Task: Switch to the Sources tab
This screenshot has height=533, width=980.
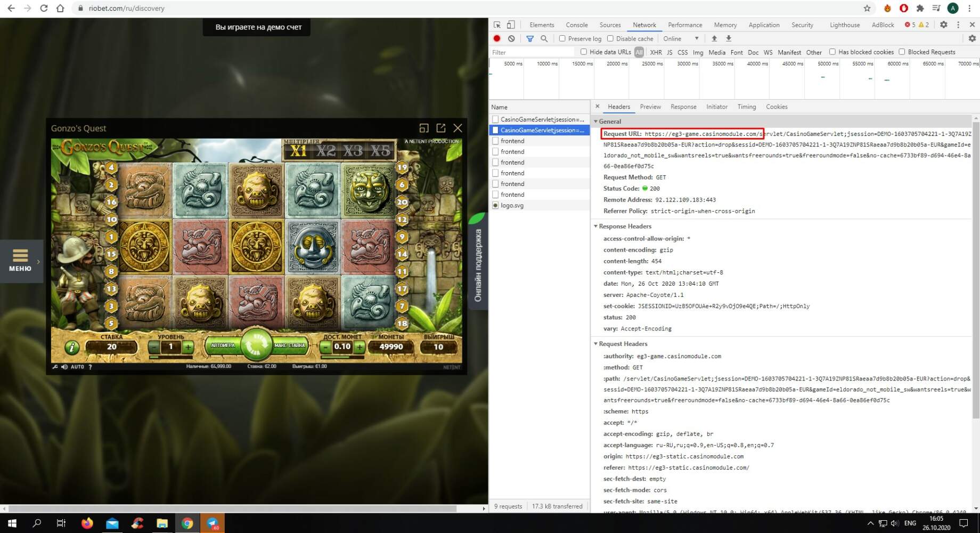Action: [610, 25]
